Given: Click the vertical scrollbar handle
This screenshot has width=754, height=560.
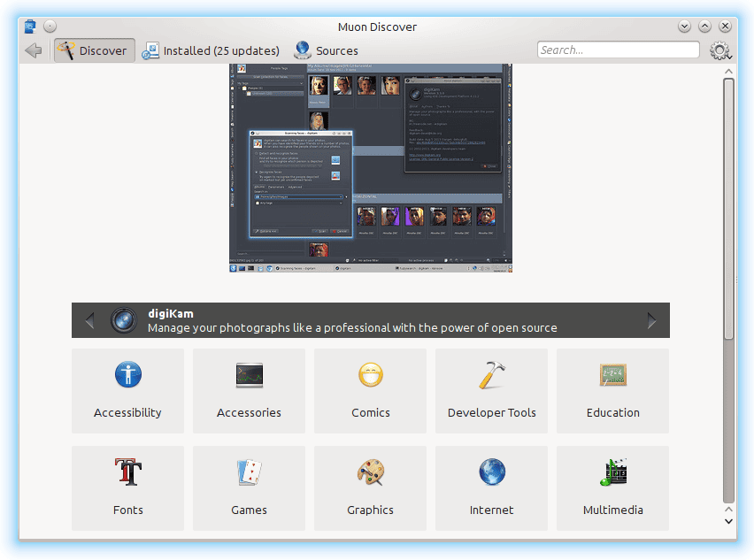Looking at the screenshot, I should tap(729, 209).
